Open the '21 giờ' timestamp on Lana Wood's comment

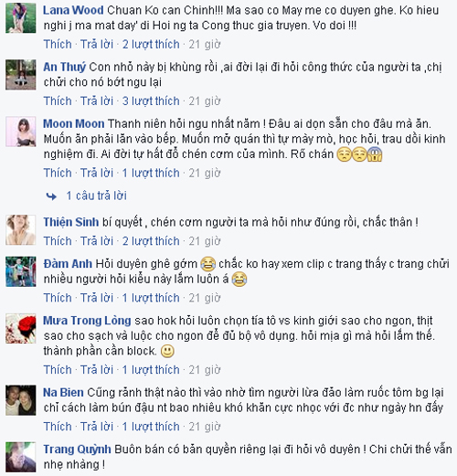205,44
